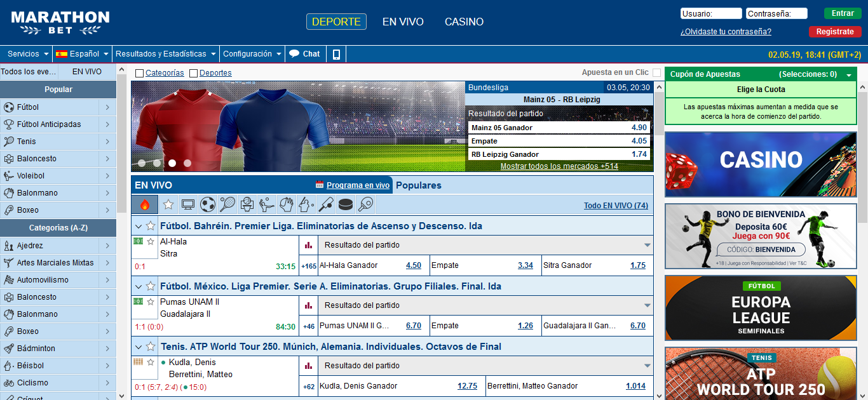The width and height of the screenshot is (868, 400).
Task: Click the hockey puck sport filter icon
Action: pyautogui.click(x=345, y=204)
